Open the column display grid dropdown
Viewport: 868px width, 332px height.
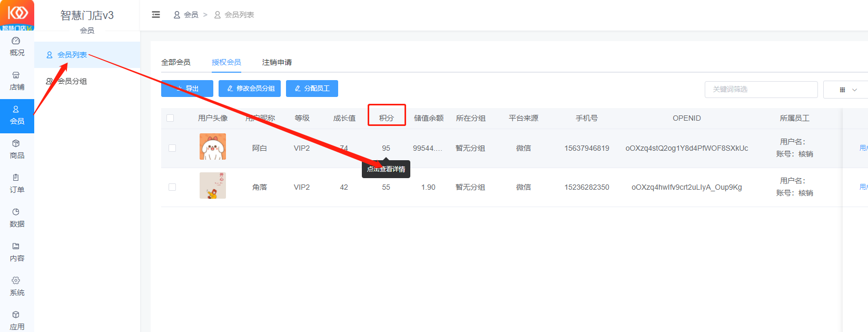click(848, 90)
